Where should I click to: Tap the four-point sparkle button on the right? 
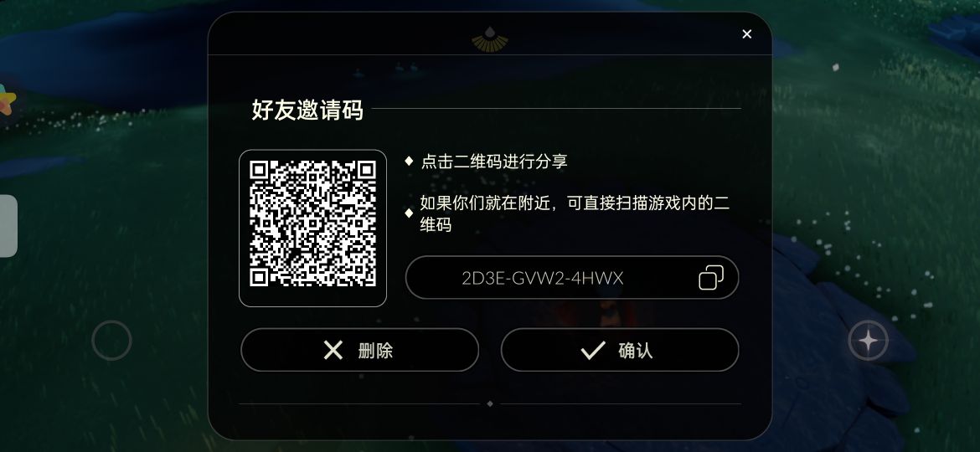868,340
